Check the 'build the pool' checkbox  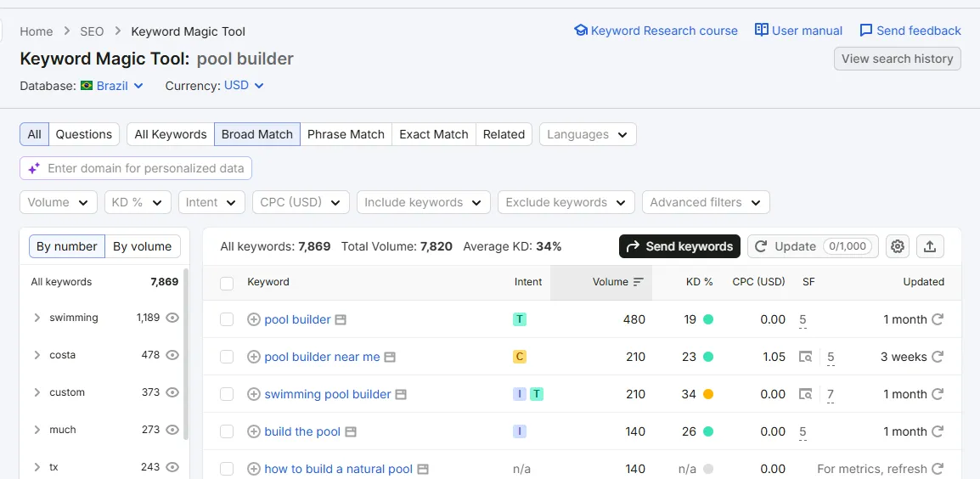click(227, 431)
